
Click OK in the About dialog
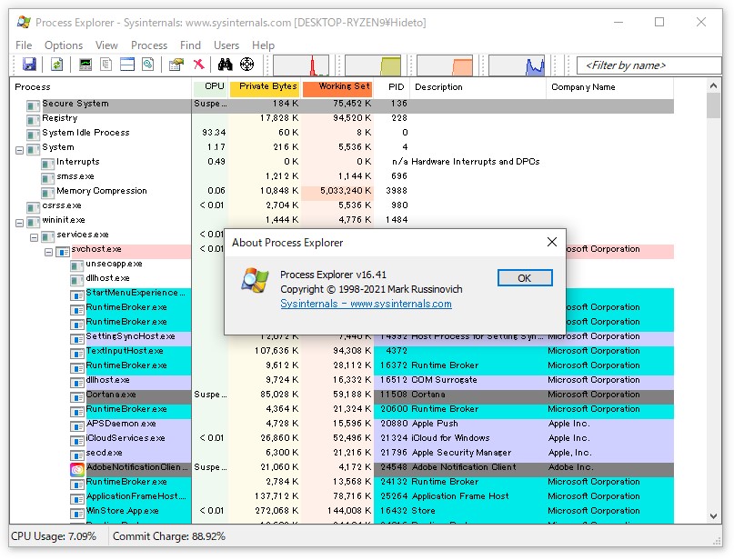tap(525, 278)
